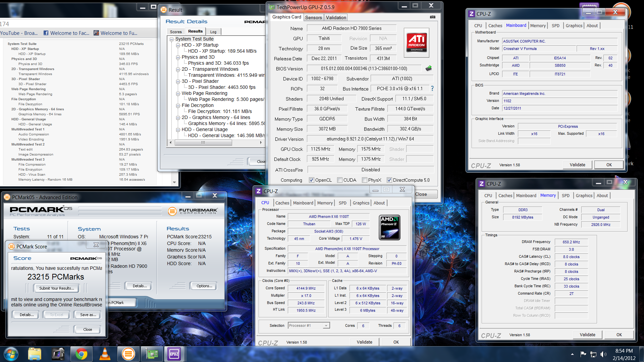Toggle PhysX checkbox in GPU-Z
Image resolution: width=644 pixels, height=362 pixels.
[x=365, y=180]
